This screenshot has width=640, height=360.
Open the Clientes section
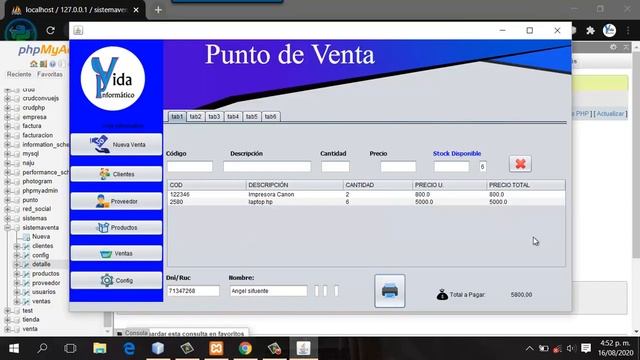pyautogui.click(x=116, y=174)
